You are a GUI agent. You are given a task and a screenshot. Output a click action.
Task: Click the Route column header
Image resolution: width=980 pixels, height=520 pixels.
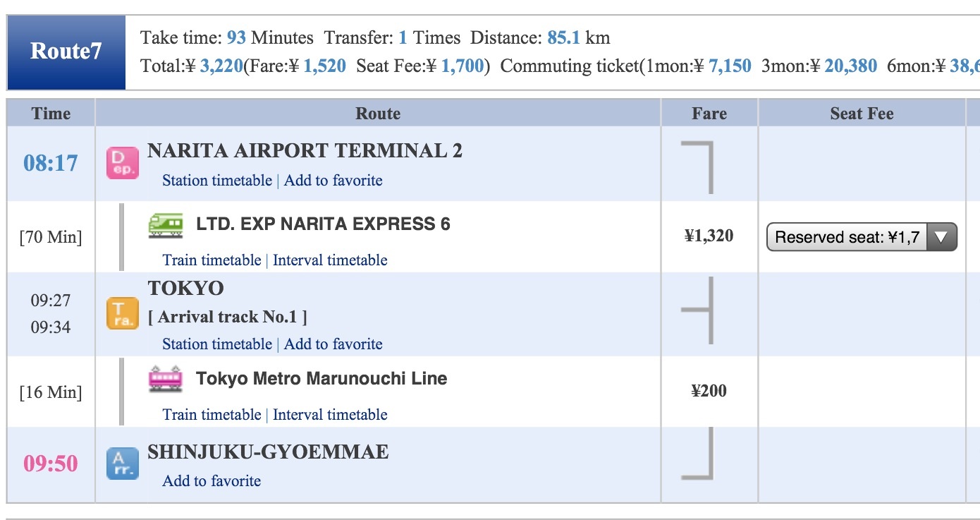coord(378,114)
